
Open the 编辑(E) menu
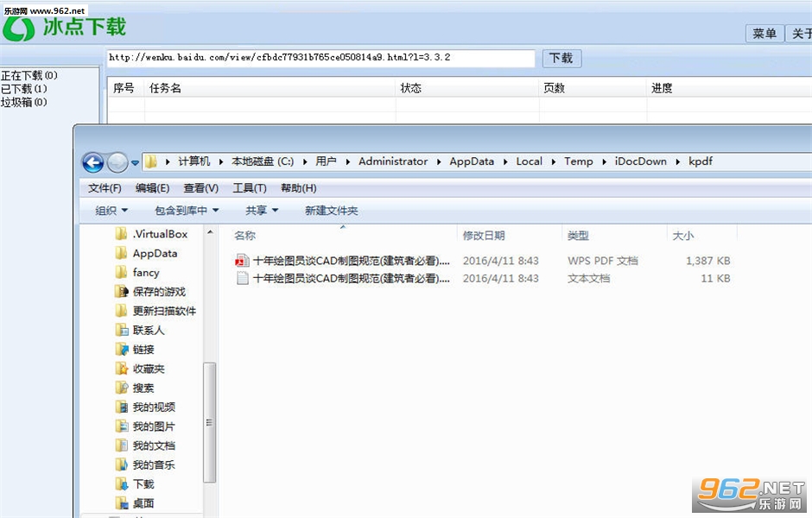tap(152, 188)
